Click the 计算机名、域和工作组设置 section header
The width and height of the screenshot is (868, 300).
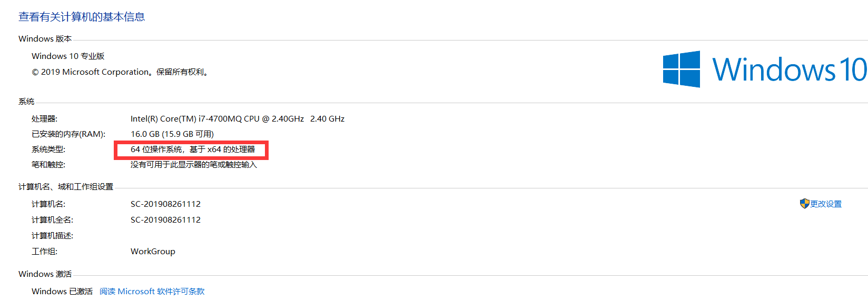pos(66,187)
